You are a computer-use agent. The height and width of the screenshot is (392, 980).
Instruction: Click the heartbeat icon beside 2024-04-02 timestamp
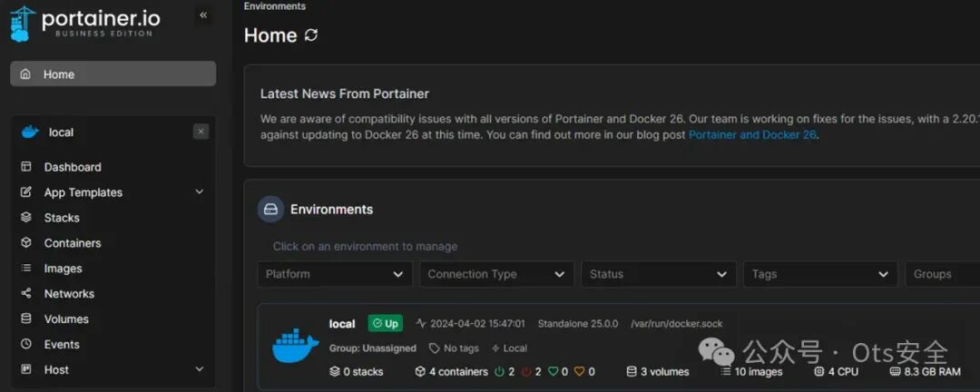(x=421, y=323)
